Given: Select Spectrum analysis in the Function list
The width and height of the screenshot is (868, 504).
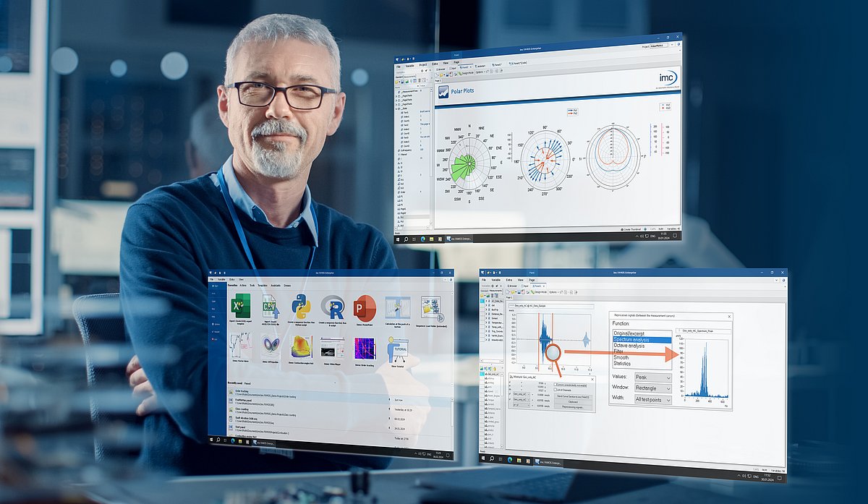Looking at the screenshot, I should coord(633,340).
